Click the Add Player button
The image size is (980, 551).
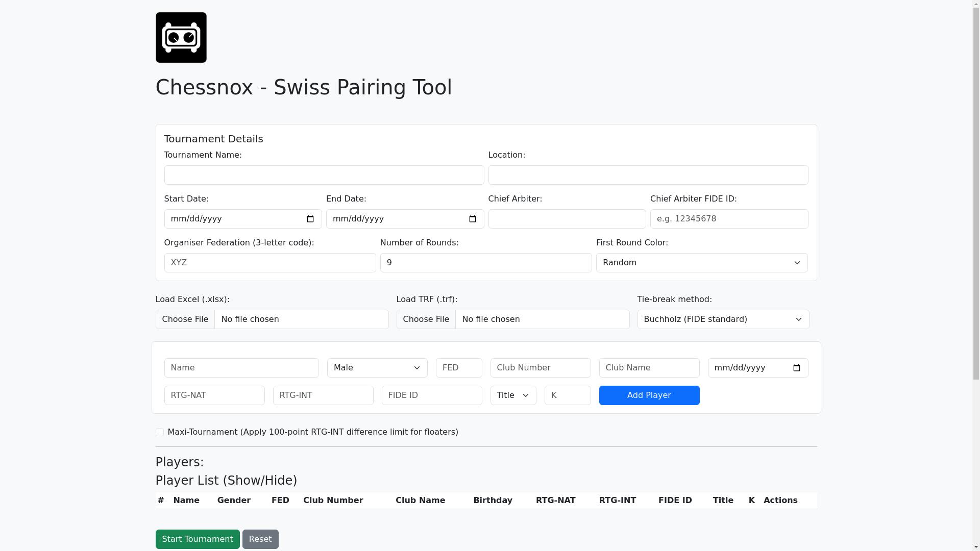coord(649,395)
